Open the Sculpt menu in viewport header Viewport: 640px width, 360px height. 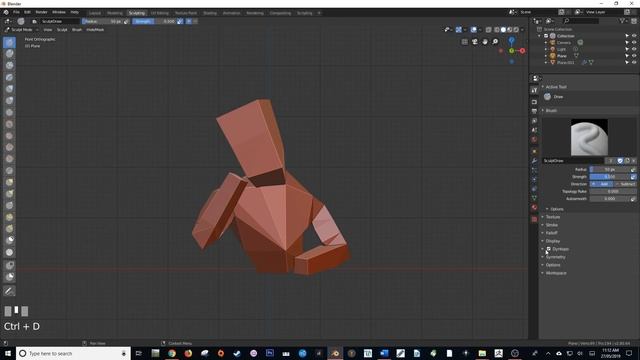coord(62,30)
